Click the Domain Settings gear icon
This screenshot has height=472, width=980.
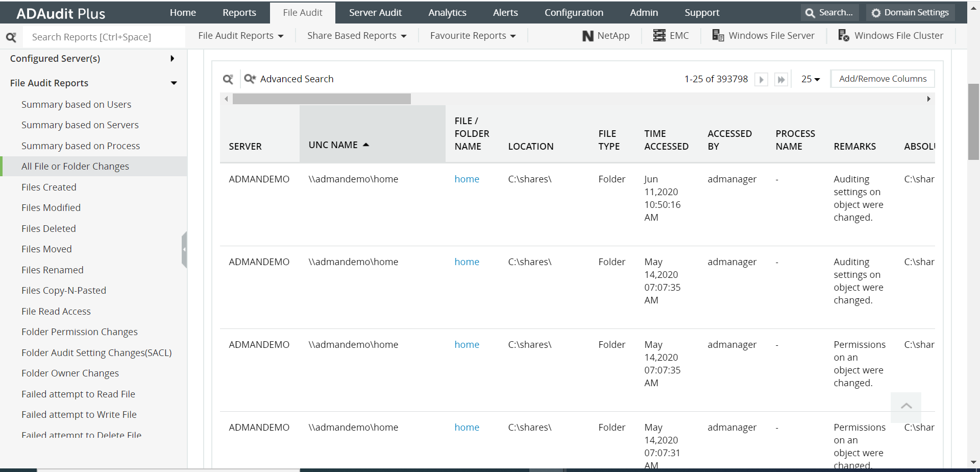(876, 13)
